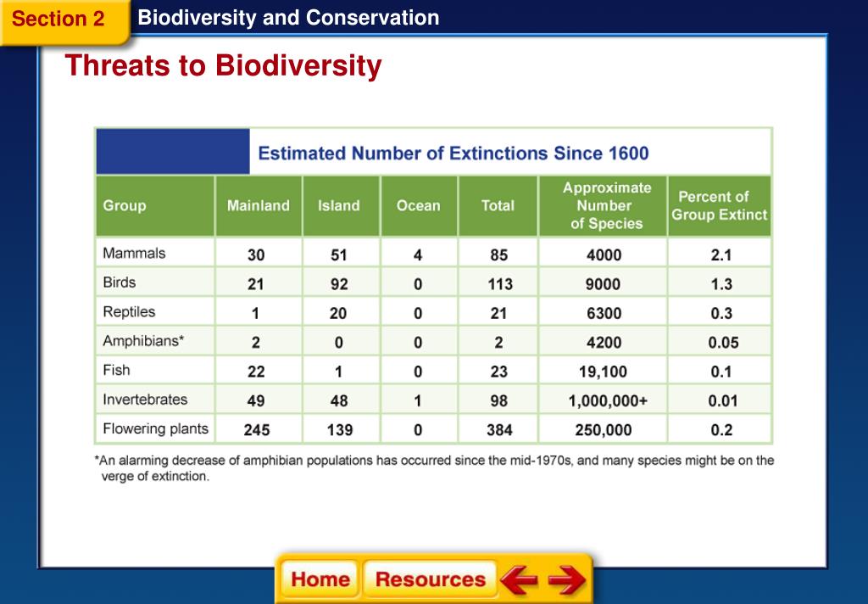Viewport: 868px width, 604px height.
Task: Select the Fish row label
Action: click(x=116, y=370)
